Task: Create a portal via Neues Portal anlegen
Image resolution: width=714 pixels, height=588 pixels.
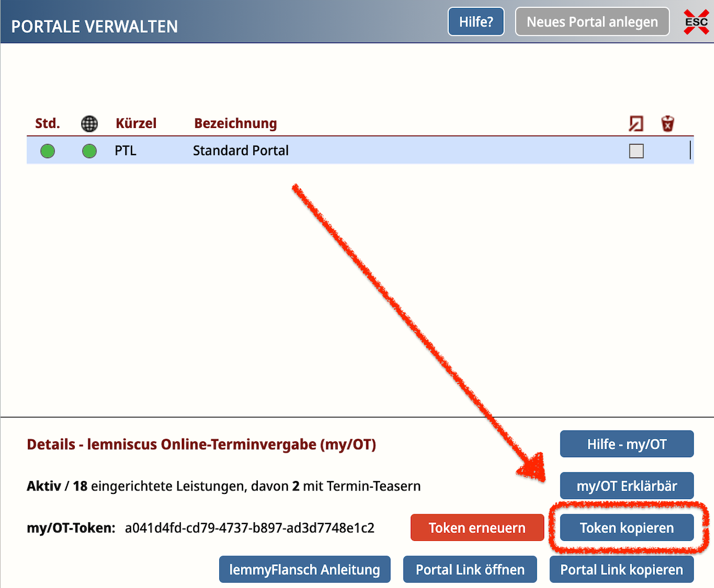Action: pyautogui.click(x=592, y=22)
